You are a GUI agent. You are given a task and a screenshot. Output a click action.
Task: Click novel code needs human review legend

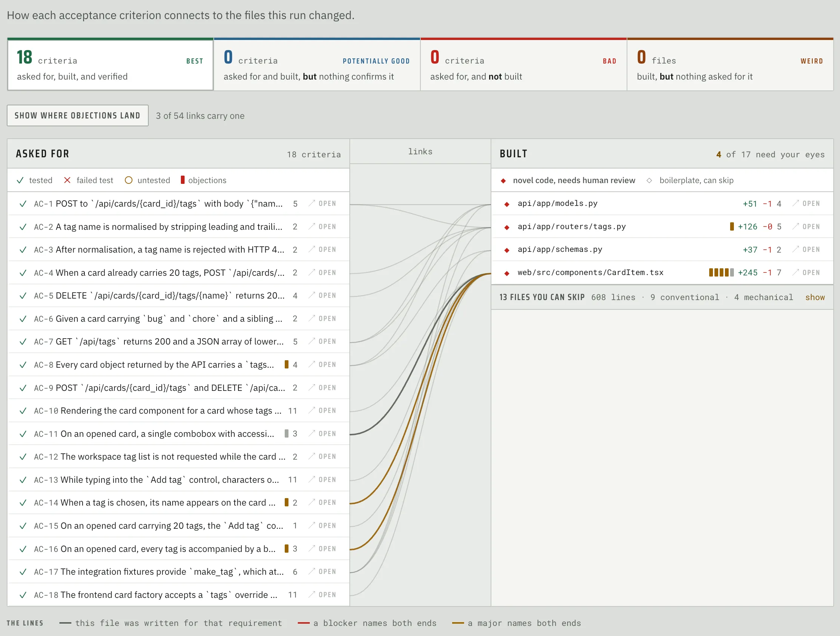click(x=568, y=180)
